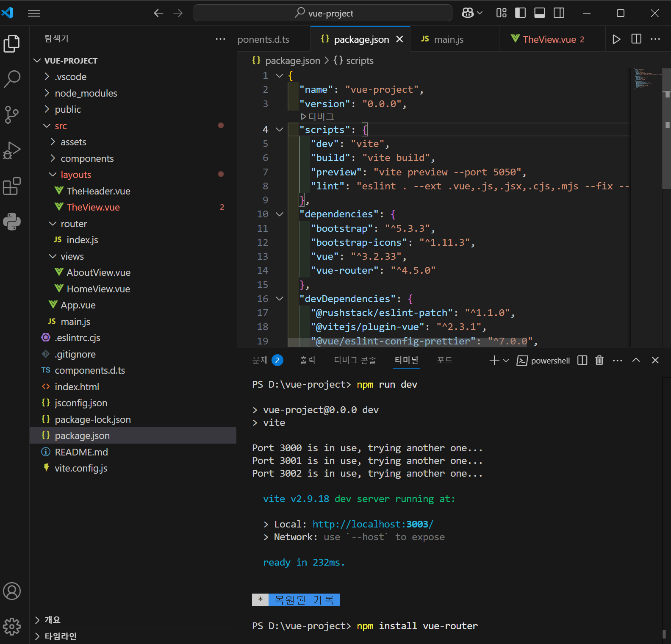The image size is (671, 644).
Task: Click the 디버그 code lens above scripts
Action: [x=318, y=117]
